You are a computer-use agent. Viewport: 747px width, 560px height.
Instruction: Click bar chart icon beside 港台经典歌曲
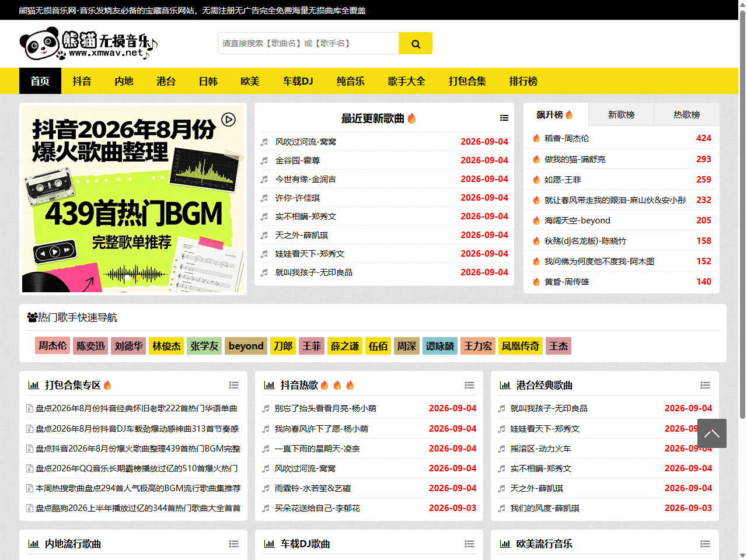pyautogui.click(x=505, y=385)
